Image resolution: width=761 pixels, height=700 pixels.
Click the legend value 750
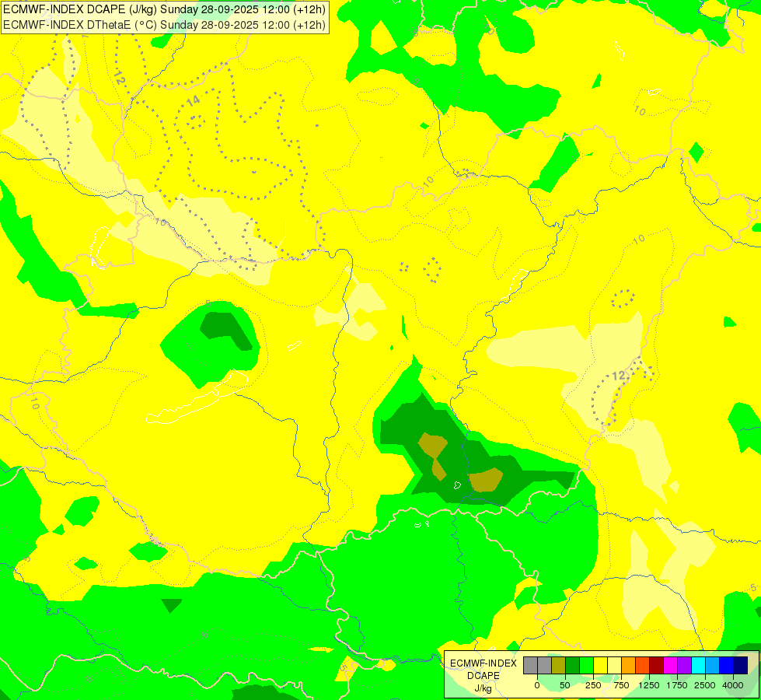point(621,685)
